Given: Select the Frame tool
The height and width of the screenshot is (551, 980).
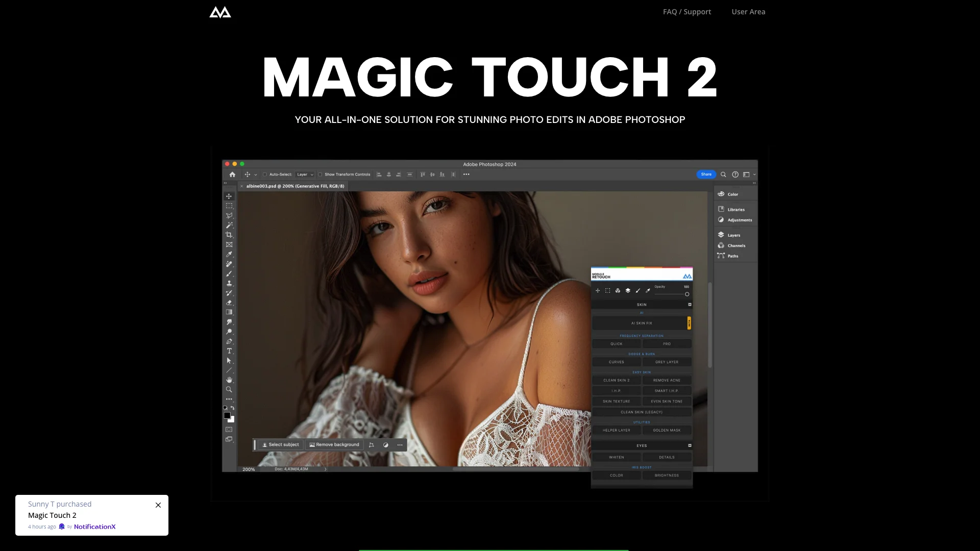Looking at the screenshot, I should (229, 245).
